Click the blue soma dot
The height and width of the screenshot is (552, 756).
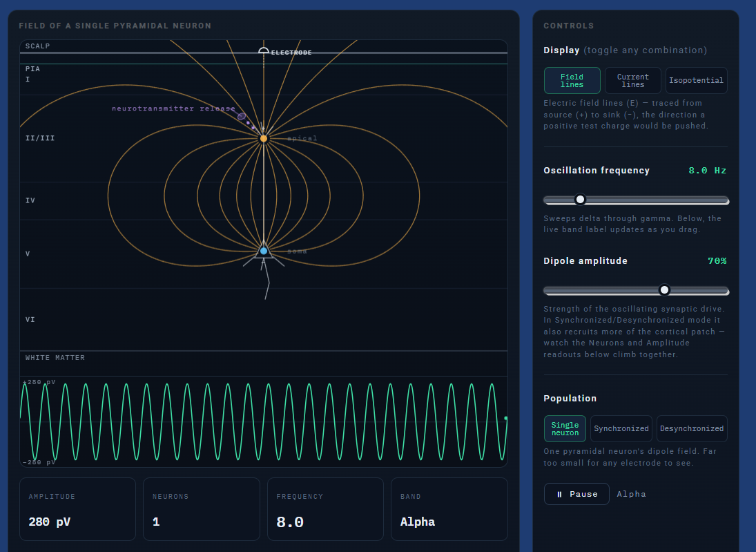pos(264,251)
